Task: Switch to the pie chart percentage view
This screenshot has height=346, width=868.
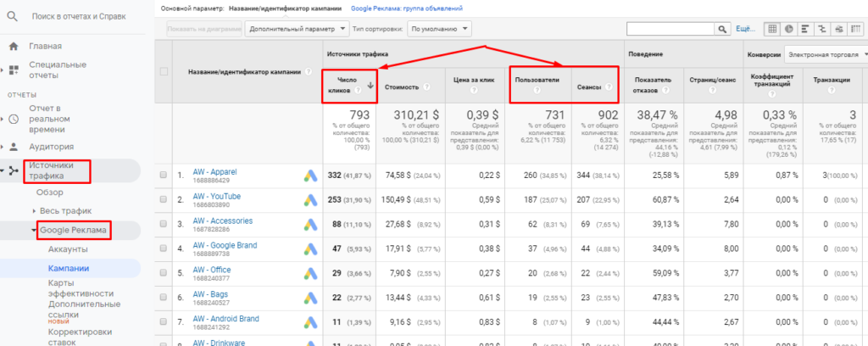Action: [788, 29]
